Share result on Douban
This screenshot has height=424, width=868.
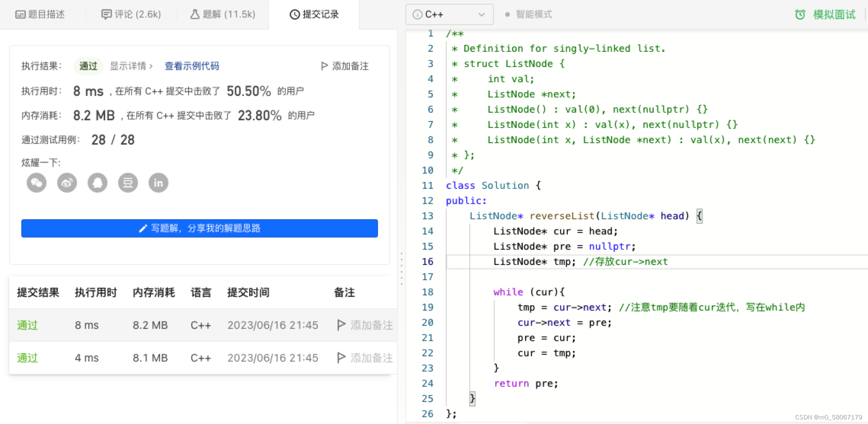128,183
